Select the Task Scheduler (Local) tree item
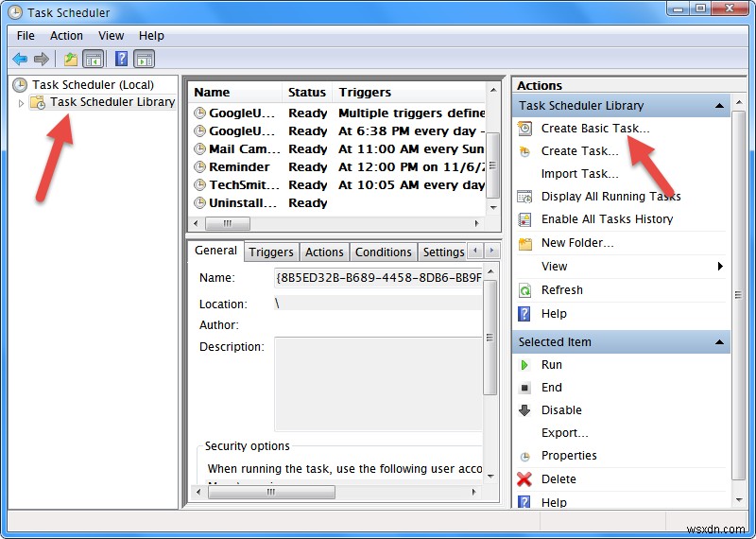The width and height of the screenshot is (756, 539). point(93,85)
